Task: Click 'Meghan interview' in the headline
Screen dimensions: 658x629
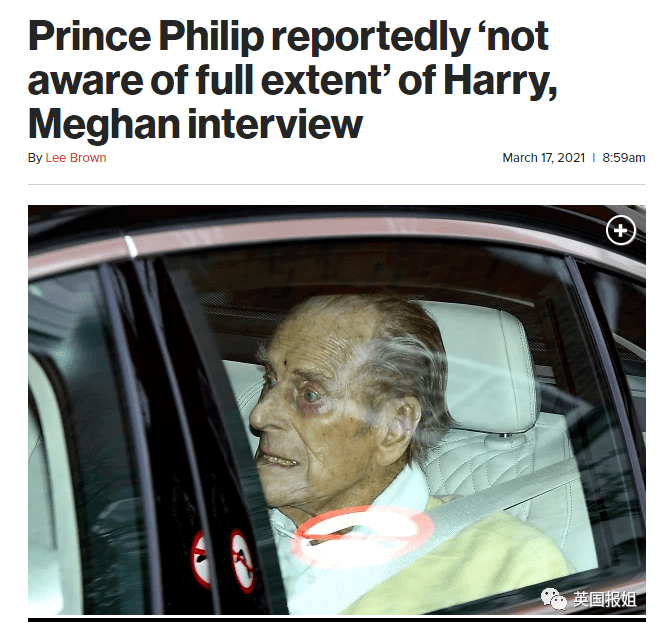Action: tap(195, 125)
